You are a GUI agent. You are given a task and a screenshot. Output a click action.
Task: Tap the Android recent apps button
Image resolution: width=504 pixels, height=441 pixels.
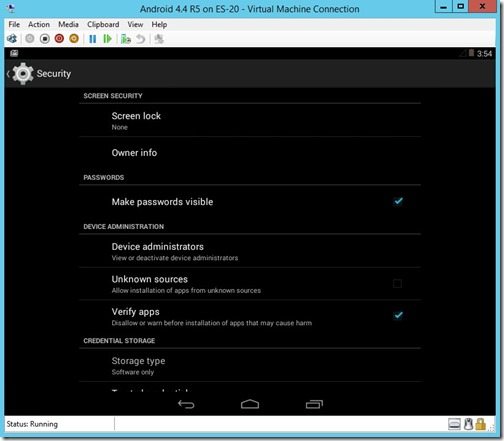pyautogui.click(x=314, y=404)
